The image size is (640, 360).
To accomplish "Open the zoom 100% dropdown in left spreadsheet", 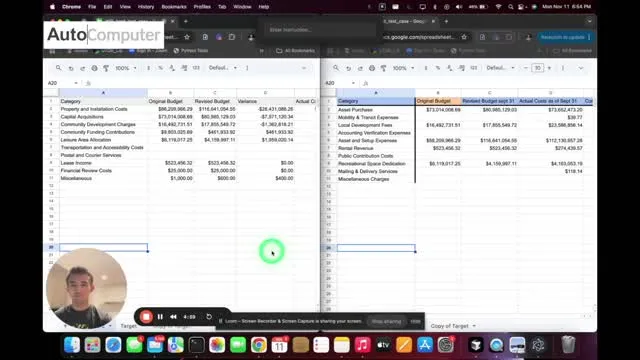I will 125,68.
